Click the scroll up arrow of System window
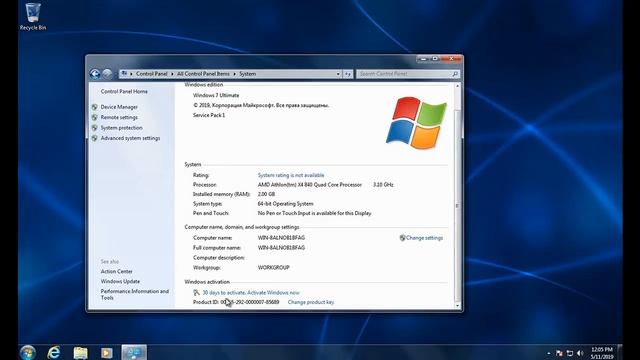This screenshot has width=640, height=360. 457,86
